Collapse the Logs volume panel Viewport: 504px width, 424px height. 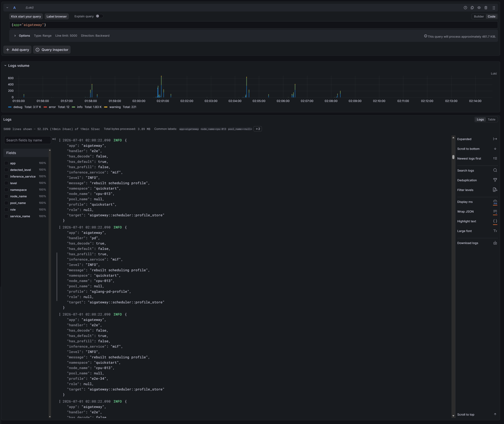click(x=5, y=66)
